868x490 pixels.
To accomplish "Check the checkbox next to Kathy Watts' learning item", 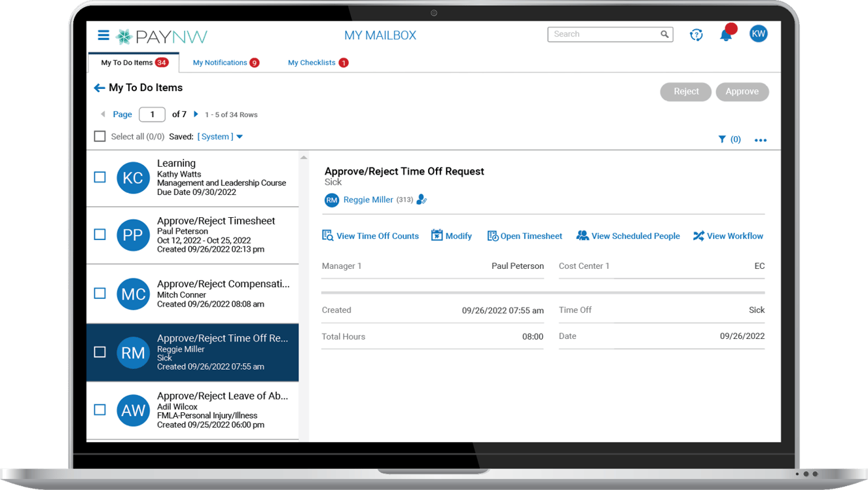I will pos(99,177).
